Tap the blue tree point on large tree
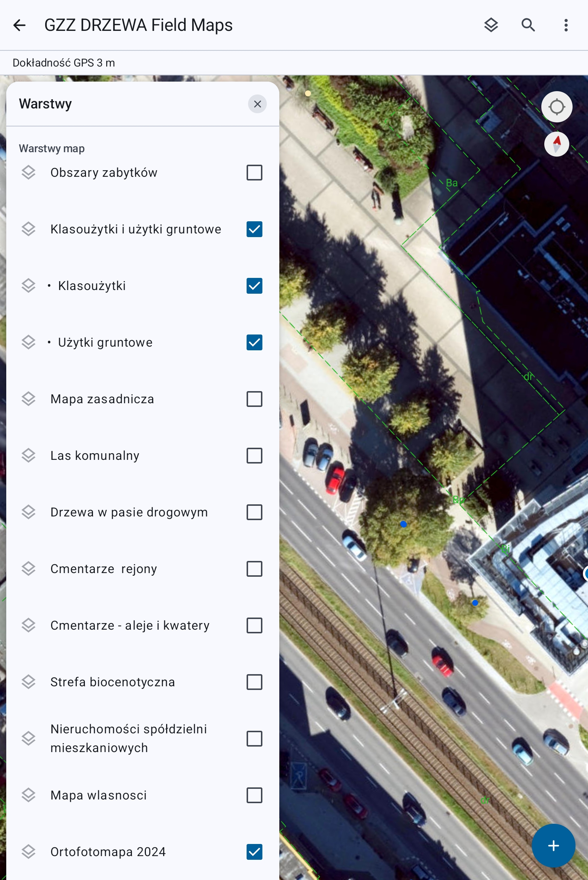 coord(404,524)
